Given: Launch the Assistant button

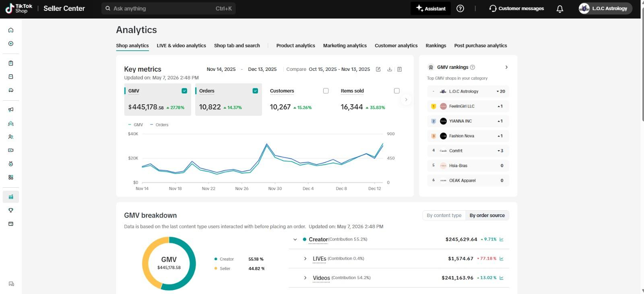Looking at the screenshot, I should click(x=431, y=8).
